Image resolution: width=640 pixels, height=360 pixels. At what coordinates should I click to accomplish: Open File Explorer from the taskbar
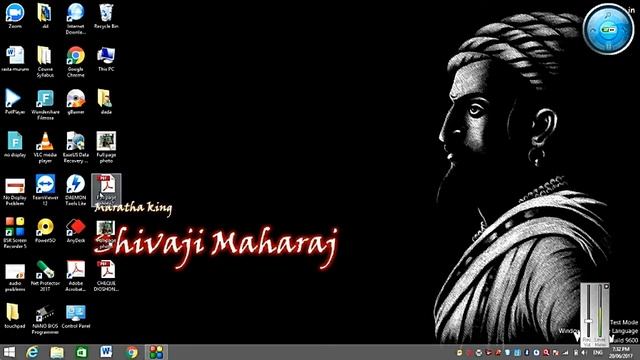click(x=57, y=352)
